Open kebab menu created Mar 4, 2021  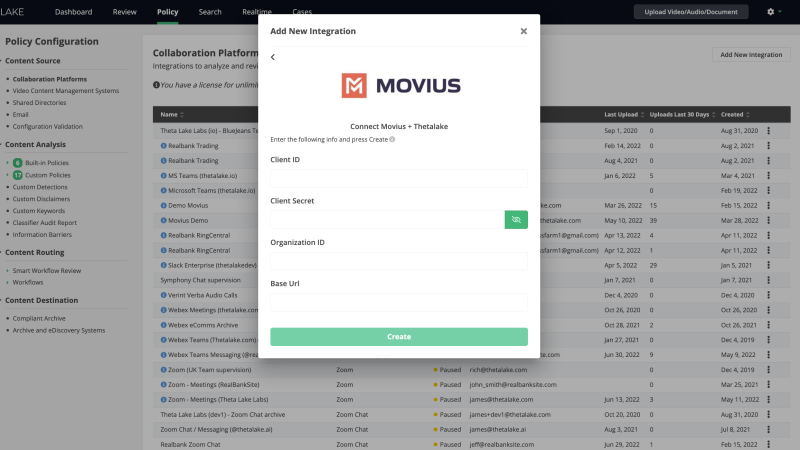(768, 176)
